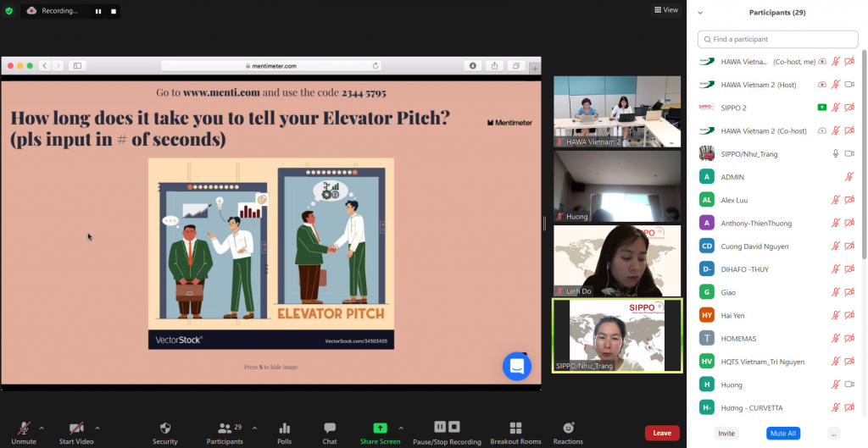Click the Start Video camera icon
Screen dimensions: 868x448
pos(76,428)
